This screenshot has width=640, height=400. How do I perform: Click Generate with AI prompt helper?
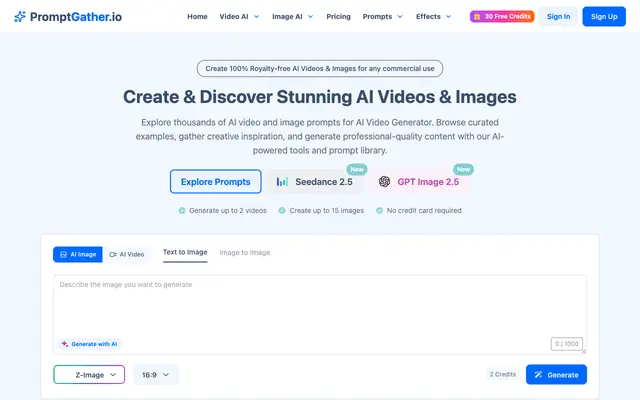click(89, 344)
